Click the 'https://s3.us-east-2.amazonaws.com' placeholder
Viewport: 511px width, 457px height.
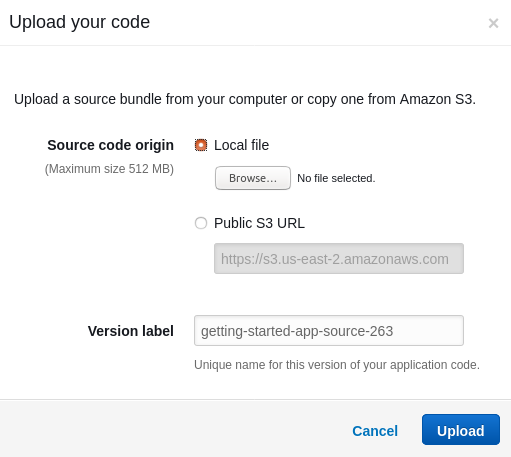coord(335,259)
